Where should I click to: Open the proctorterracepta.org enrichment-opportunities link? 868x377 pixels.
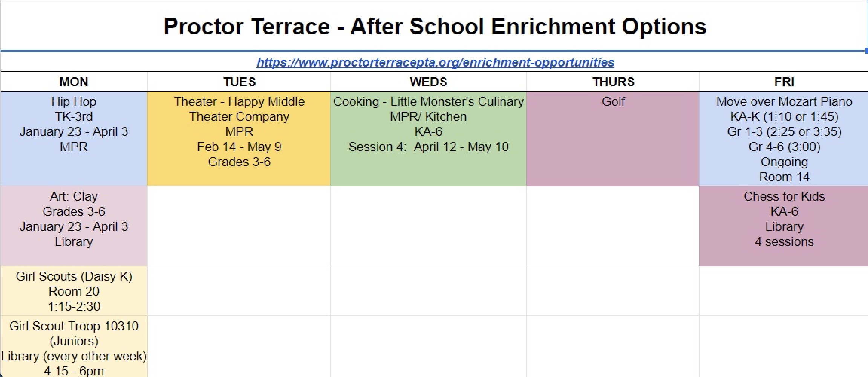pyautogui.click(x=435, y=62)
